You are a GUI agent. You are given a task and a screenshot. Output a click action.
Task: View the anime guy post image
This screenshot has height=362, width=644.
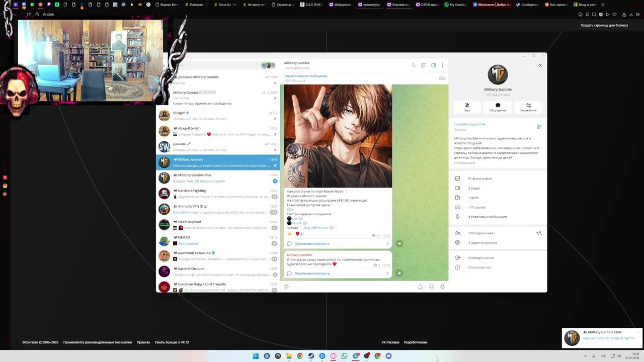338,136
